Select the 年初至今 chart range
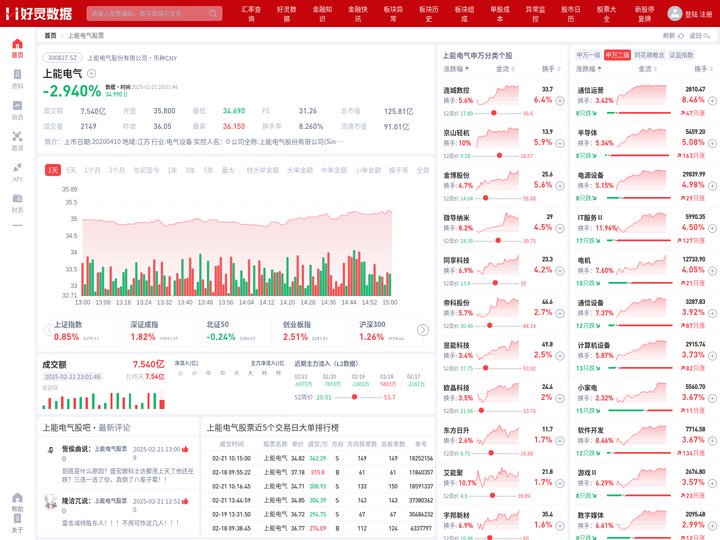 pyautogui.click(x=146, y=170)
